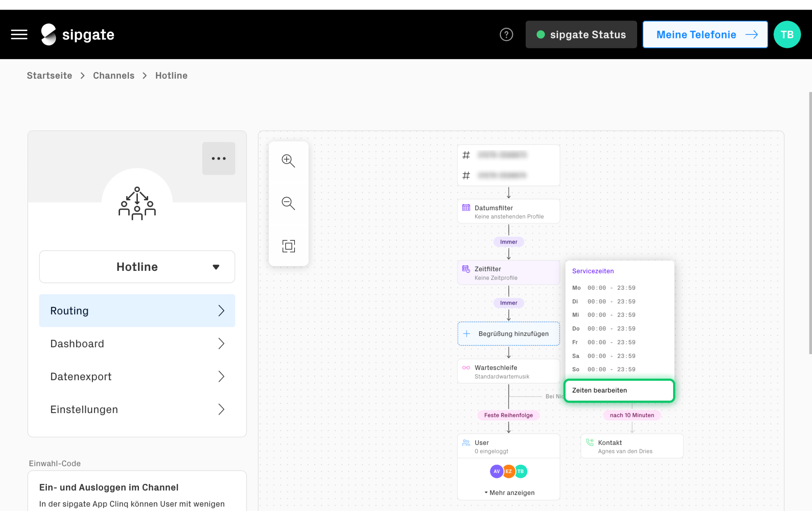812x511 pixels.
Task: Click the nach 10 Minuten label
Action: click(x=632, y=415)
